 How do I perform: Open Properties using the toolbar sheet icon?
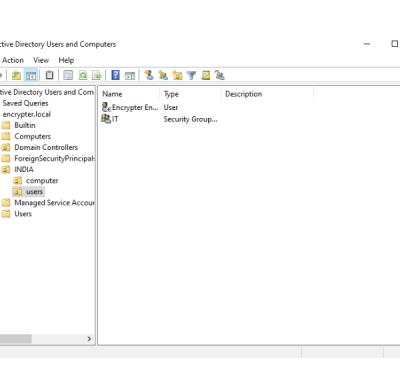pos(68,75)
